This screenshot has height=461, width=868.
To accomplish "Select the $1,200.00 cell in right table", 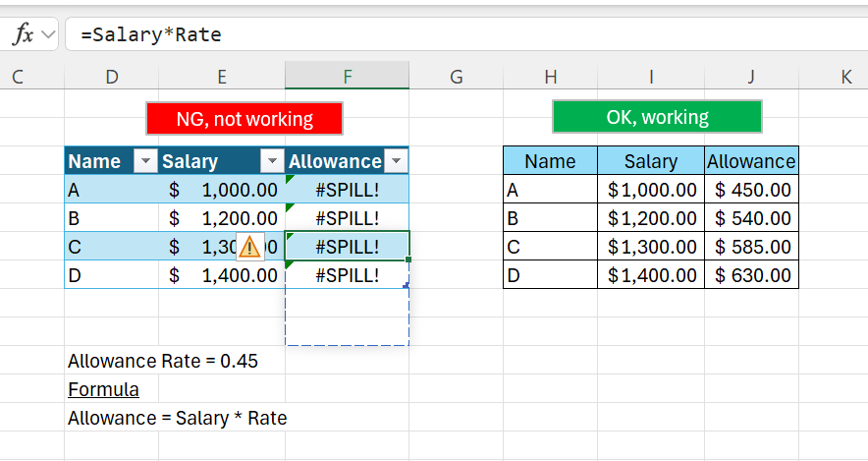I will 651,218.
